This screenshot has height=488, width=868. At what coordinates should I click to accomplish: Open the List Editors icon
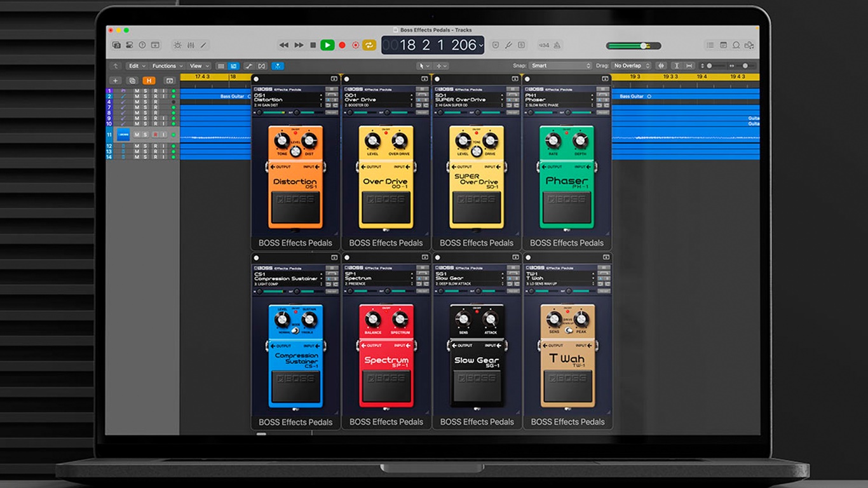pyautogui.click(x=710, y=45)
